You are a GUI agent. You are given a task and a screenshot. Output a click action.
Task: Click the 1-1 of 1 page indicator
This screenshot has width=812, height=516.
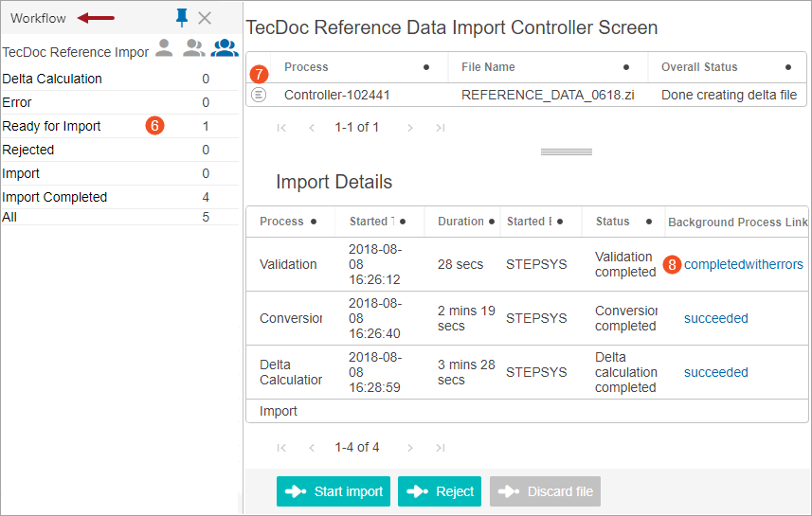(357, 127)
